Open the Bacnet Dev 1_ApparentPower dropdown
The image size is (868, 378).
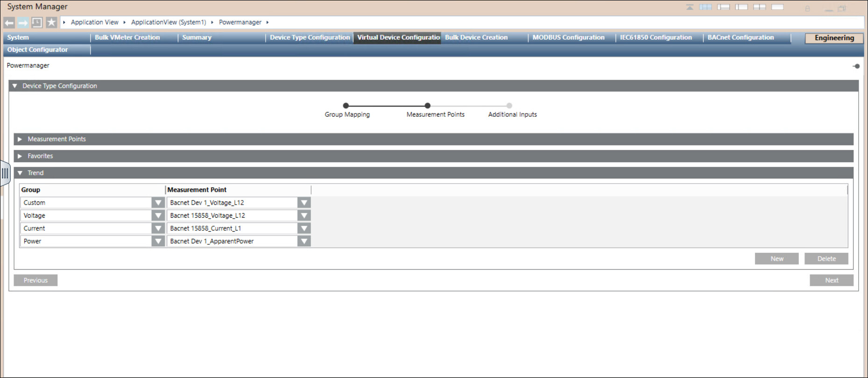(304, 241)
